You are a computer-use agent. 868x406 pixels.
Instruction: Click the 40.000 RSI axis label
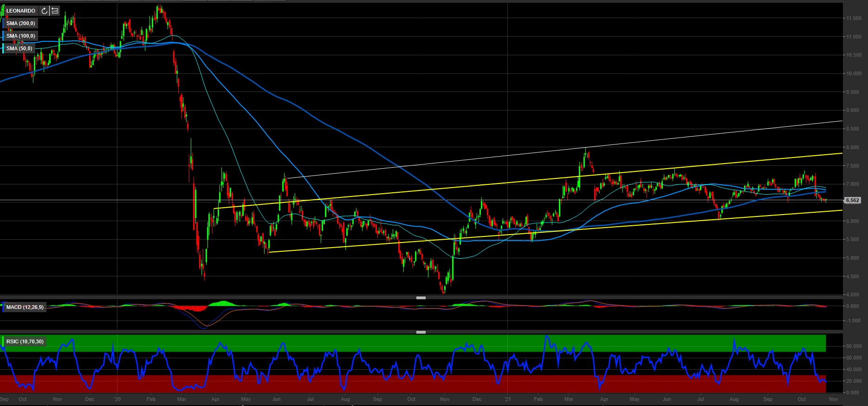(x=854, y=369)
